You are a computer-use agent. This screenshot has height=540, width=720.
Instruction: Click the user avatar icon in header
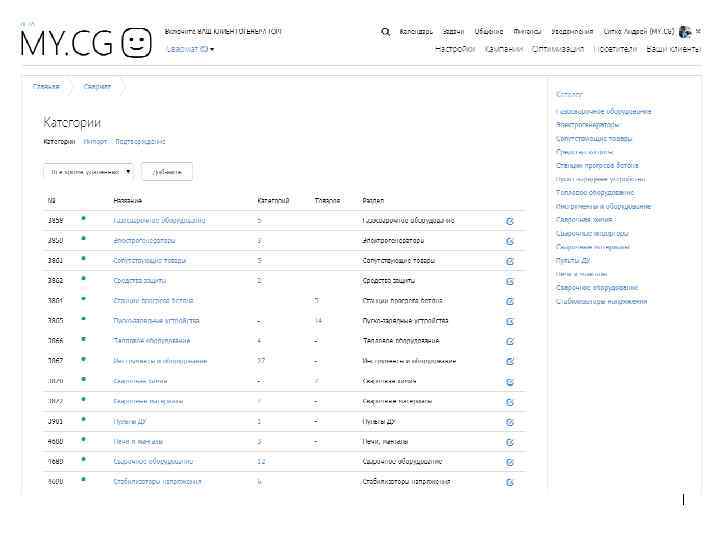click(685, 32)
